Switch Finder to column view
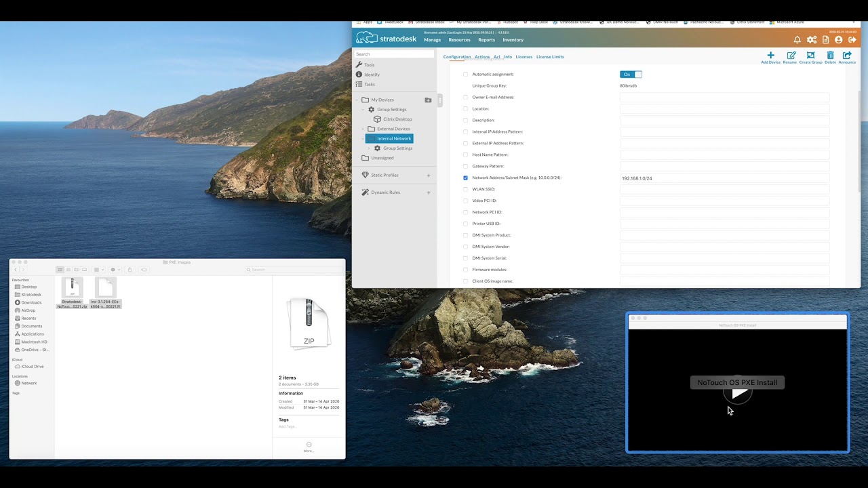Screen dimensions: 868x488 pos(77,270)
